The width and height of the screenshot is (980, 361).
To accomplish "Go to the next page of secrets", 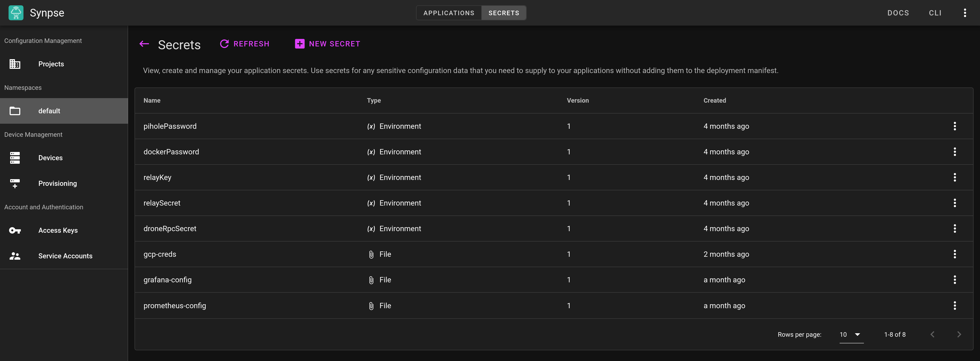I will coord(959,334).
